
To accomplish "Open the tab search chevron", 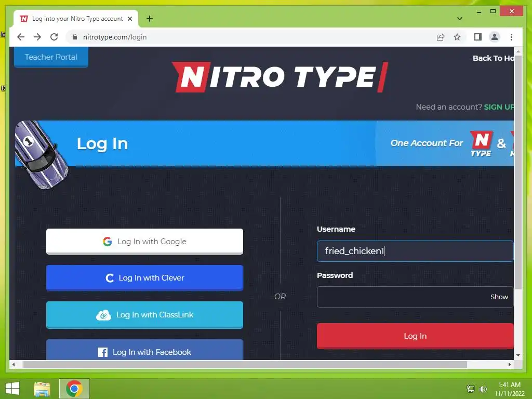I will [x=459, y=19].
